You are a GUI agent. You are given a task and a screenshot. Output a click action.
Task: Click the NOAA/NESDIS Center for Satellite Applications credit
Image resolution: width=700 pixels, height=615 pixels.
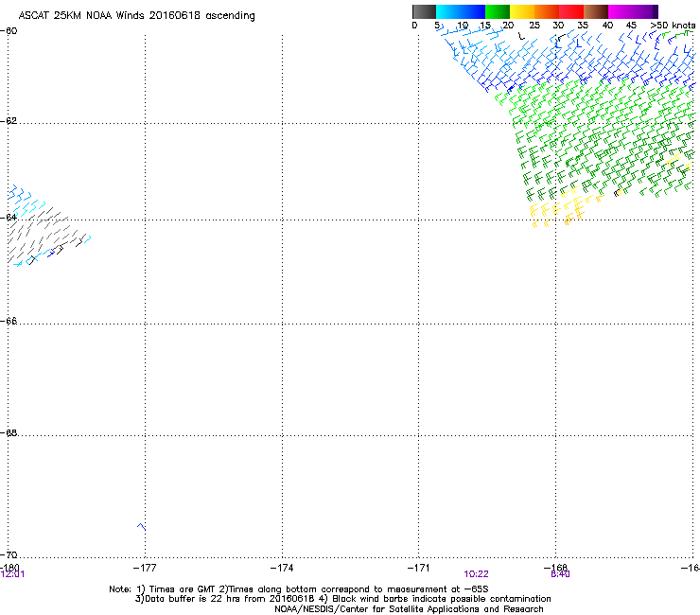tap(409, 609)
